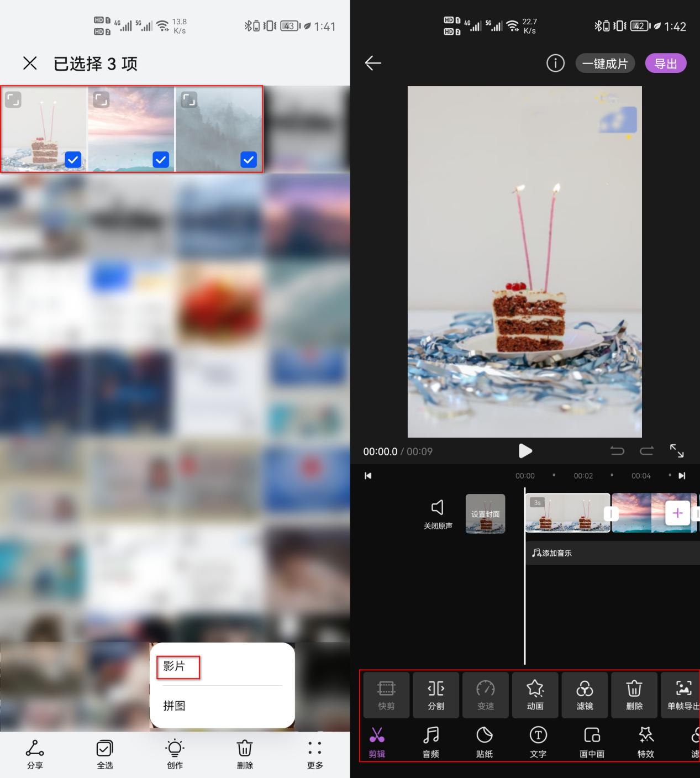Tap the 导出 export button
Screen dimensions: 700x778
[666, 63]
